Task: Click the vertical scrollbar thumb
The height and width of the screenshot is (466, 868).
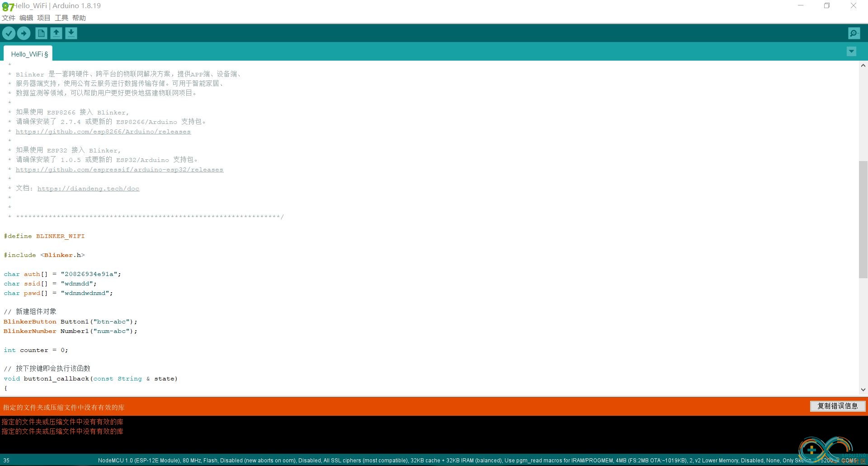Action: [x=863, y=219]
